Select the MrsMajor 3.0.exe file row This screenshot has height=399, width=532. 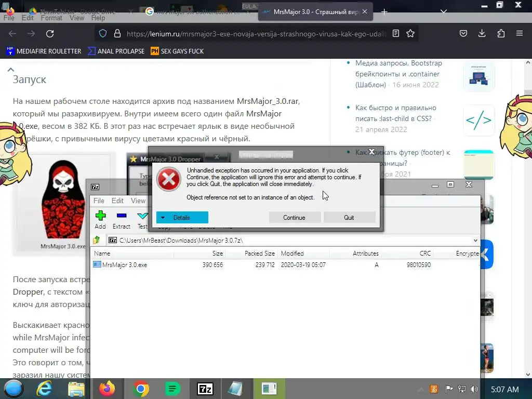[285, 264]
